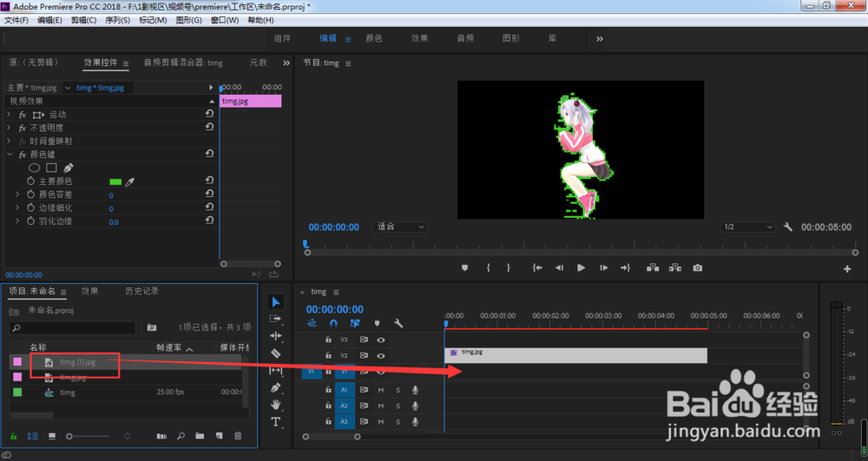
Task: Choose the rectangle mask tool under 颜色键
Action: pos(51,168)
